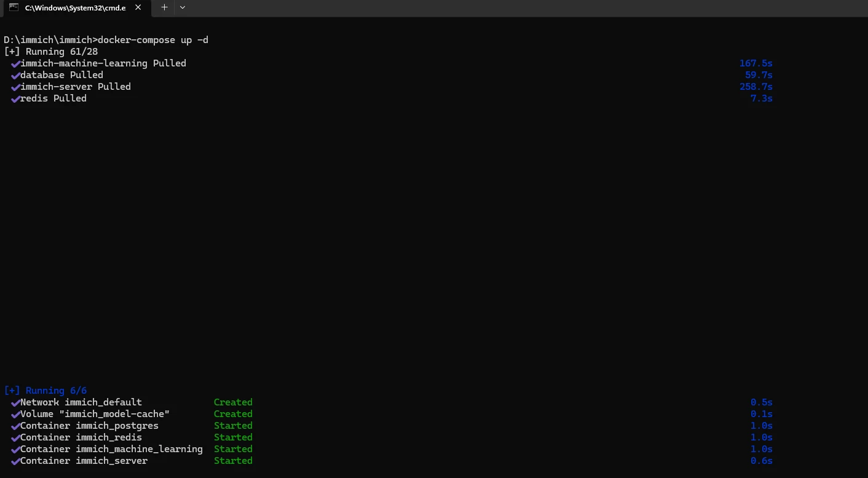This screenshot has width=868, height=478.
Task: Click the checkmark next to immich-server Pulled
Action: (15, 87)
